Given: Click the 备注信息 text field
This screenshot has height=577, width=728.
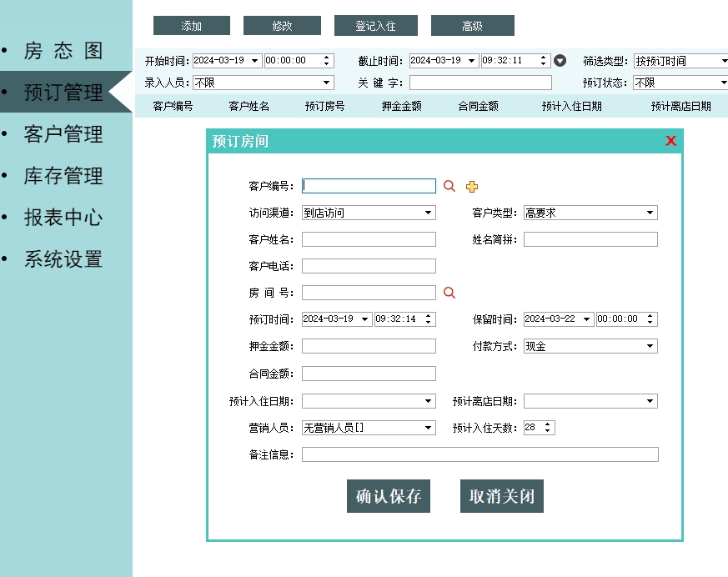Looking at the screenshot, I should tap(479, 454).
